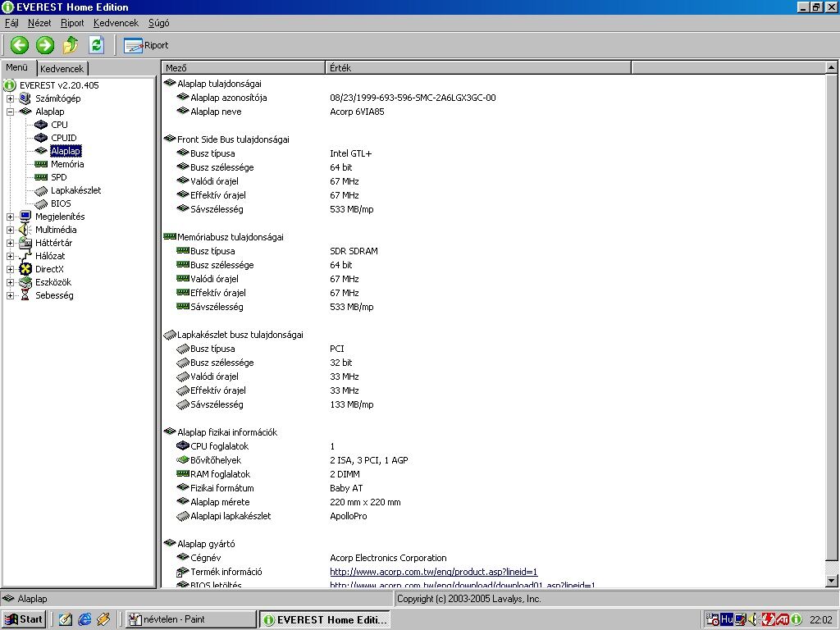Screen dimensions: 840x630
Task: Go up one level with the folder-arrow icon
Action: coord(71,45)
